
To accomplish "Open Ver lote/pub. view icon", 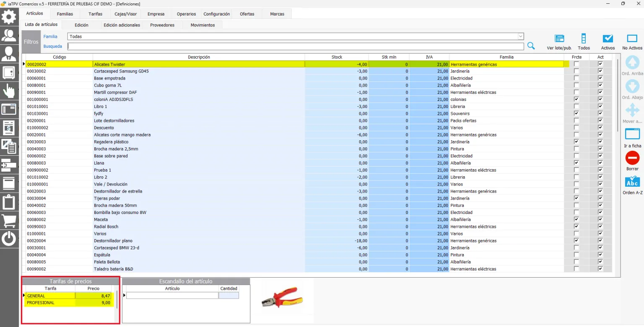I will (559, 39).
